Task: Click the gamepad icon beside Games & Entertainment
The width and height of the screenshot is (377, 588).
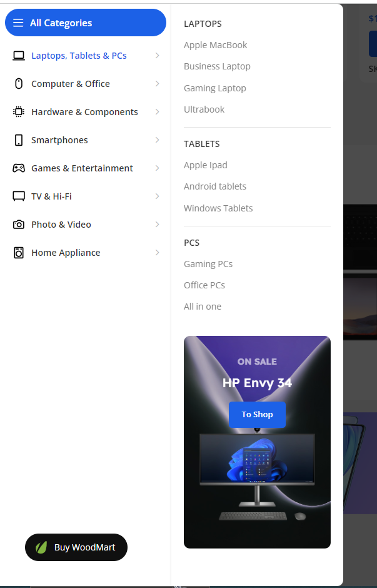Action: (18, 168)
